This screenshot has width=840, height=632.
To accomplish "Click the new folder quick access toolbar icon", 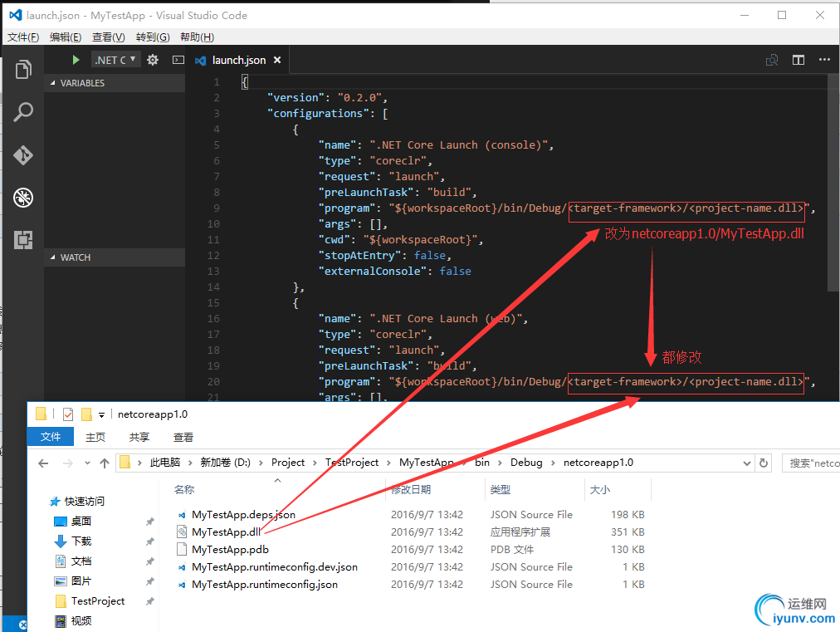I will pyautogui.click(x=86, y=414).
